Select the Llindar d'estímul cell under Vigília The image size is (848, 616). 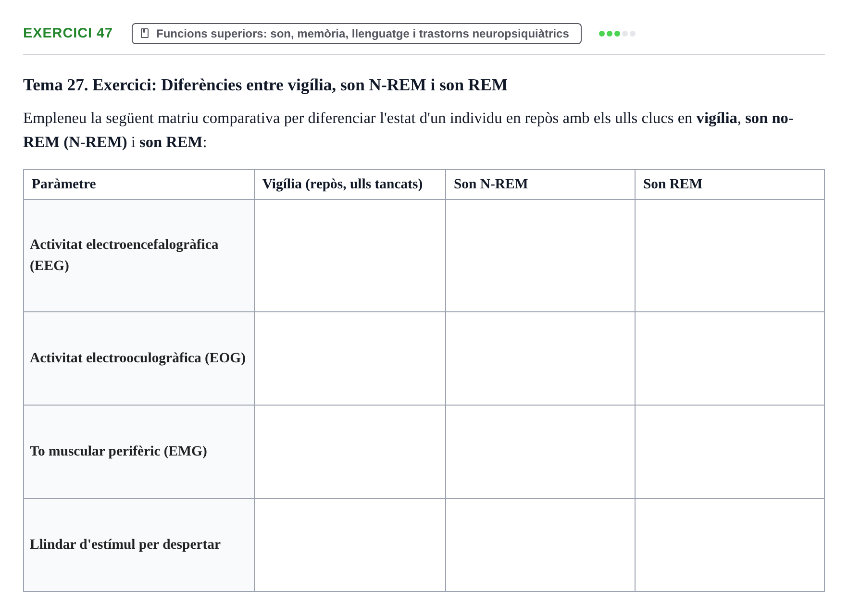[350, 545]
